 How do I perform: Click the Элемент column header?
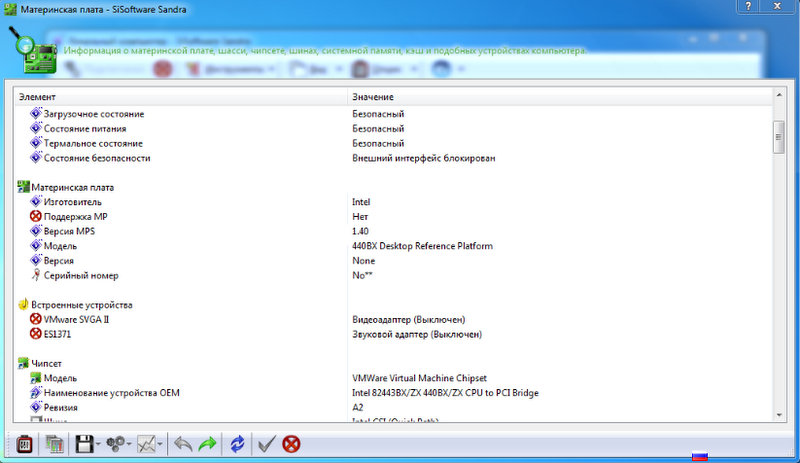181,96
